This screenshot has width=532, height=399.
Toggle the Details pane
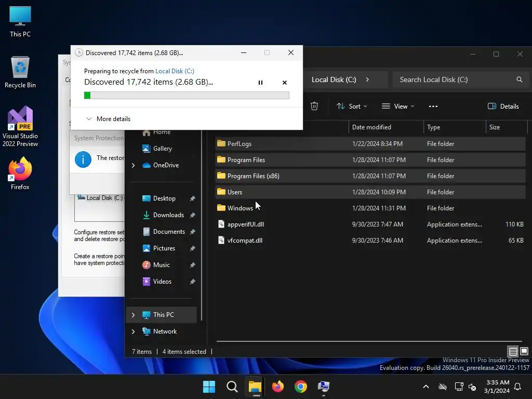click(x=503, y=106)
